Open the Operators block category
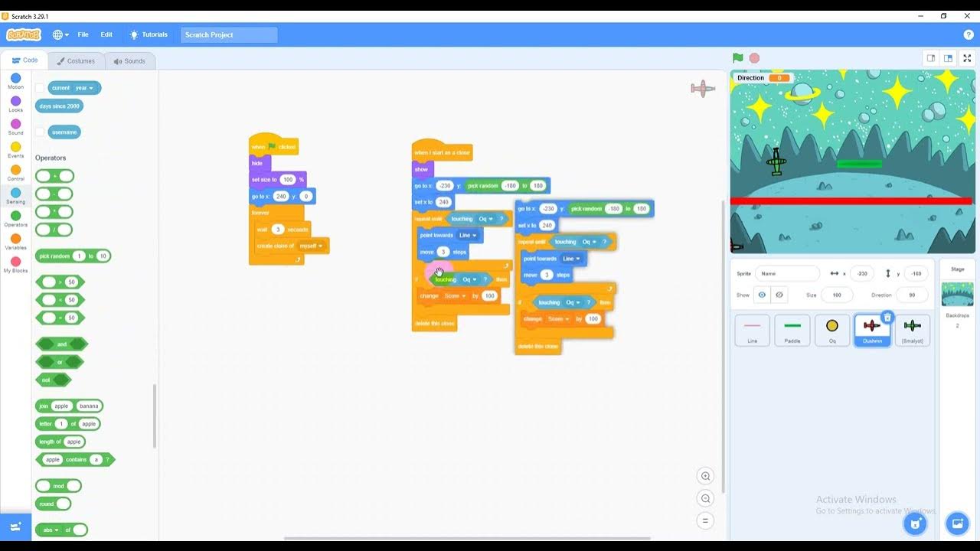 [x=15, y=219]
